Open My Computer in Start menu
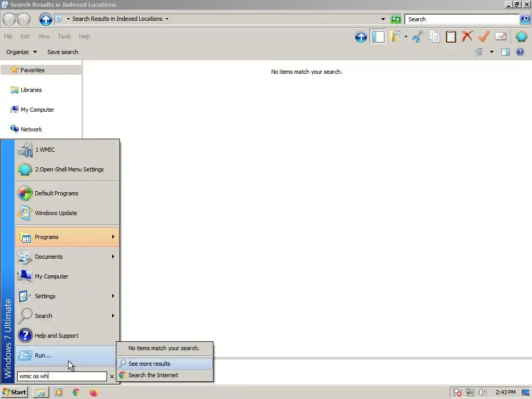Screen dimensions: 532x399 (x=67, y=276)
